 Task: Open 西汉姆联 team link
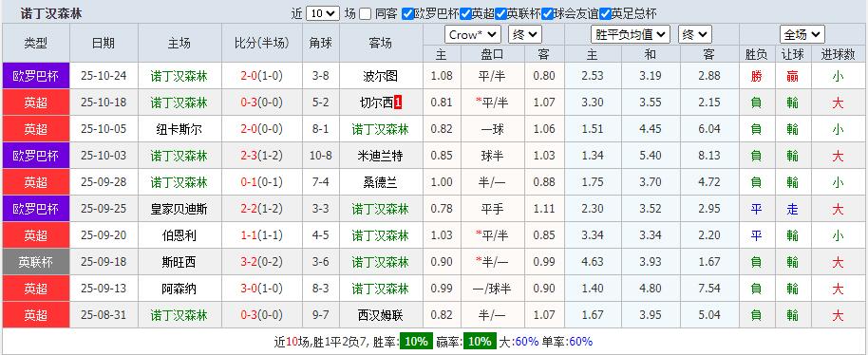coord(380,314)
